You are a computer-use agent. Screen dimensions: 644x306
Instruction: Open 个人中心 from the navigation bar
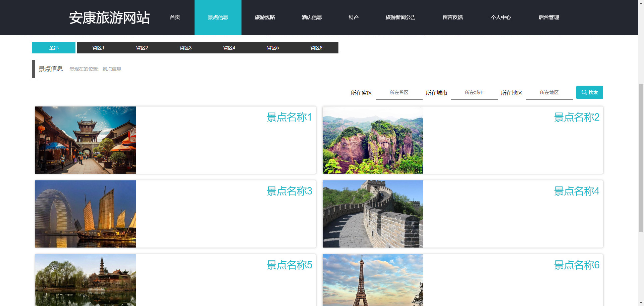pyautogui.click(x=500, y=17)
